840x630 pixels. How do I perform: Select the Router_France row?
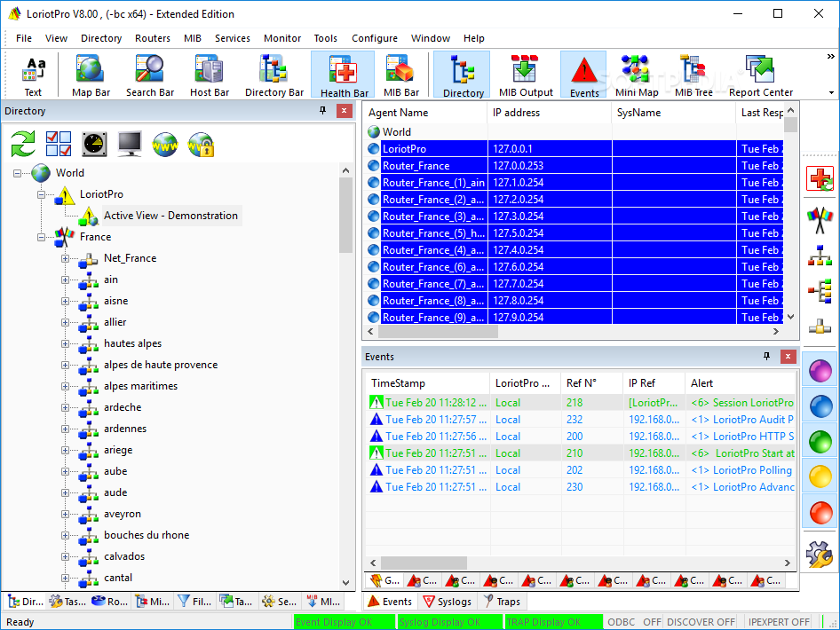pos(575,166)
